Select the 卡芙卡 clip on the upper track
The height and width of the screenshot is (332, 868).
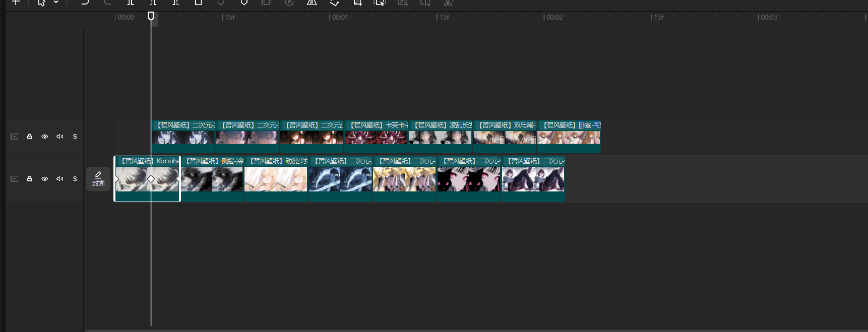click(376, 137)
